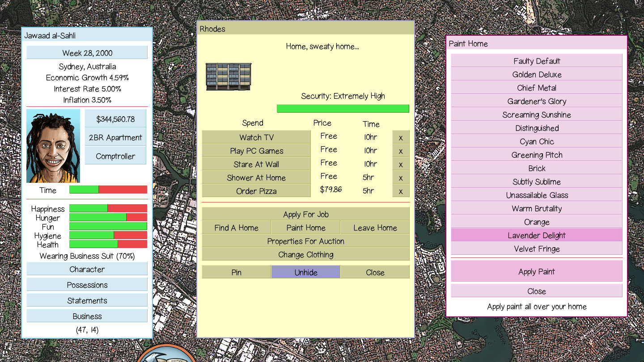644x362 pixels.
Task: Click the round emblem at screen bottom
Action: coord(166,354)
